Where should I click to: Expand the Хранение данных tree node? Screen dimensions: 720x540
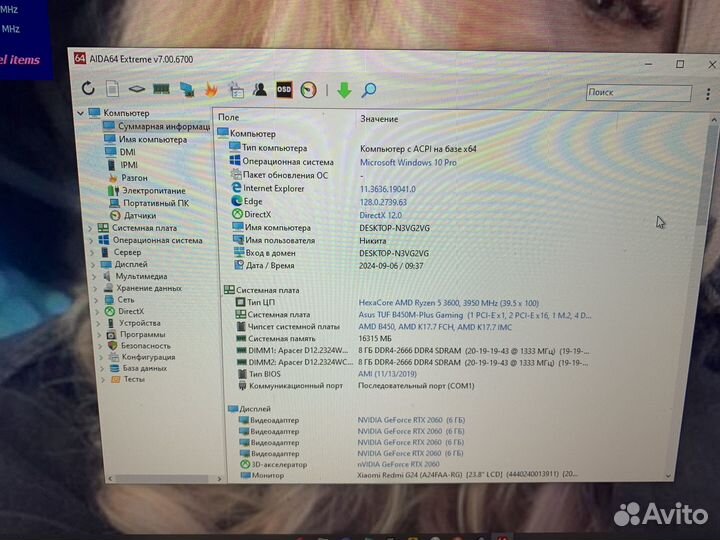(x=96, y=288)
